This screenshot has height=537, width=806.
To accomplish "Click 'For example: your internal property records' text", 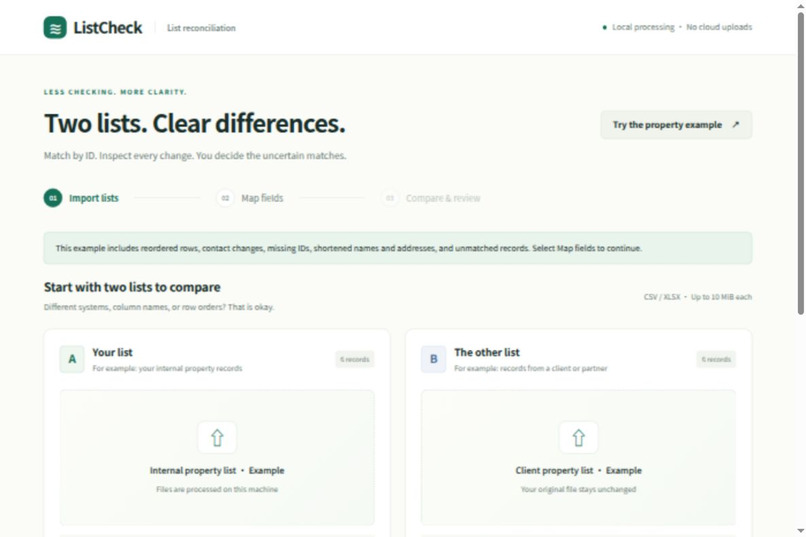I will click(x=167, y=368).
